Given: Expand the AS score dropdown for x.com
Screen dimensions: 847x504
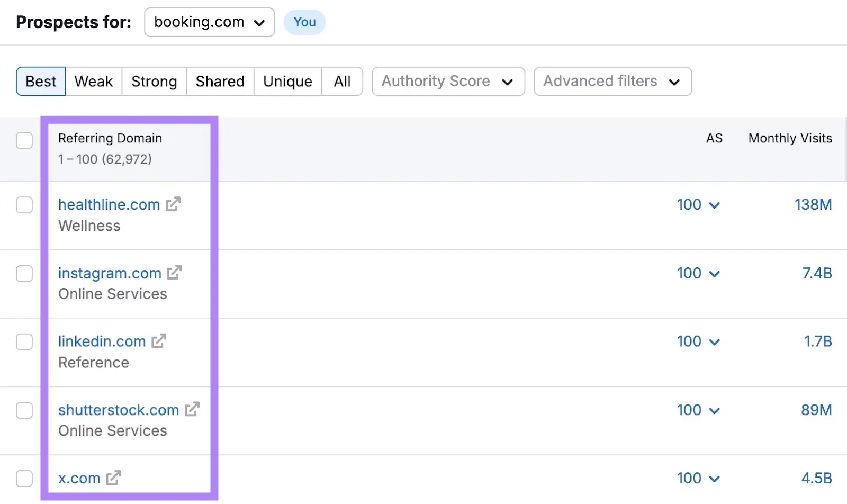Looking at the screenshot, I should point(716,478).
